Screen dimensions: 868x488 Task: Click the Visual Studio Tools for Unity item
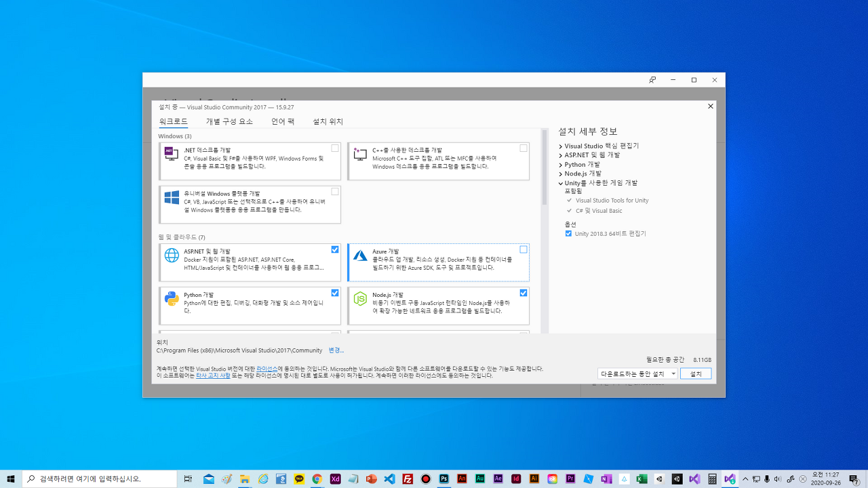coord(612,201)
